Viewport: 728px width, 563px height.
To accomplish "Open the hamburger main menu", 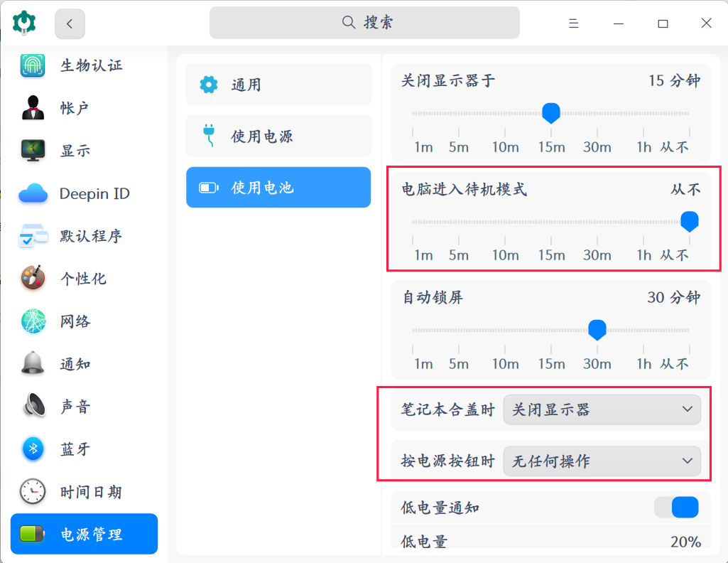I will pyautogui.click(x=574, y=23).
